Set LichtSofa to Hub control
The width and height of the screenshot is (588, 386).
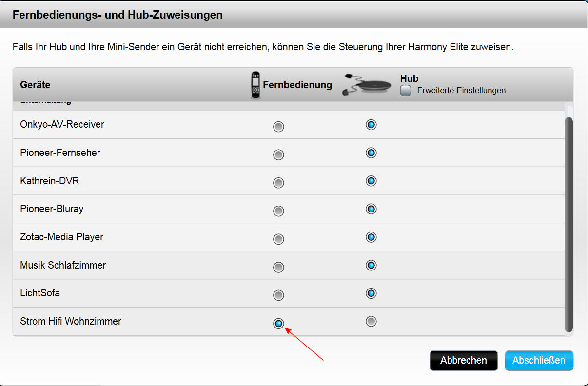point(371,293)
